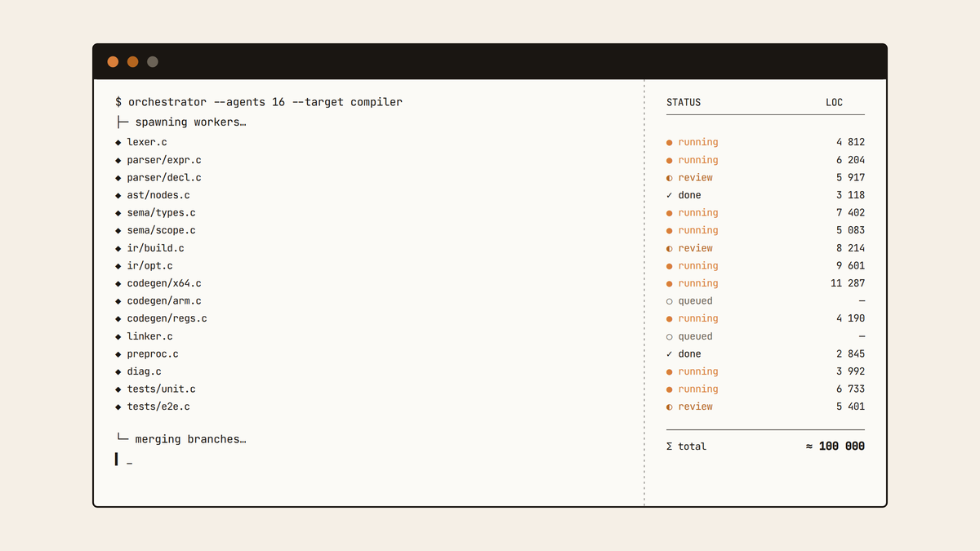
Task: Select the linker.c file name
Action: click(x=149, y=336)
